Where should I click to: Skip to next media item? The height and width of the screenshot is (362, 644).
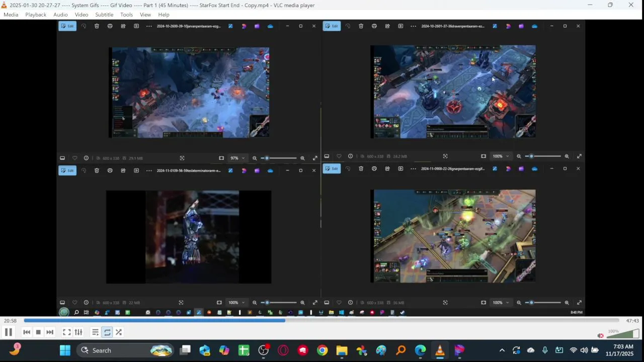50,332
